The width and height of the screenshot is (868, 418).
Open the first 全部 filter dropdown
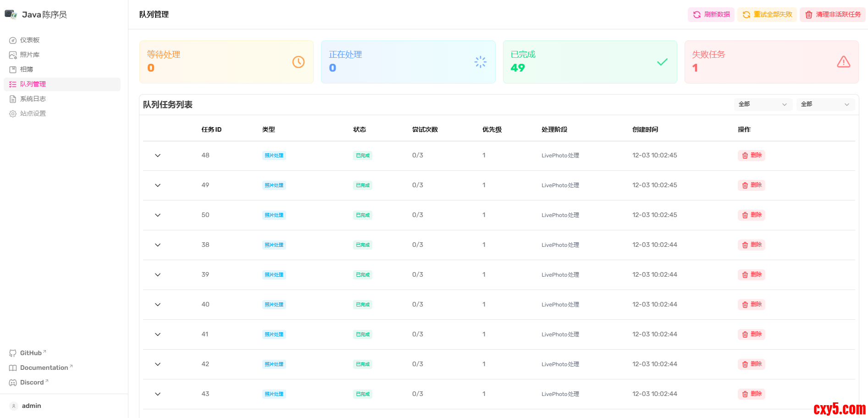(x=763, y=104)
